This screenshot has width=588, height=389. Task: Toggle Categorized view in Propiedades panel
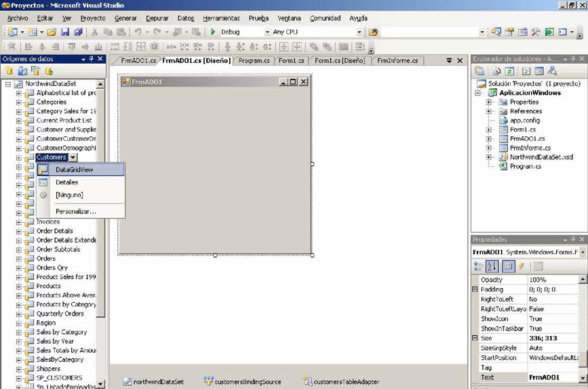point(478,266)
